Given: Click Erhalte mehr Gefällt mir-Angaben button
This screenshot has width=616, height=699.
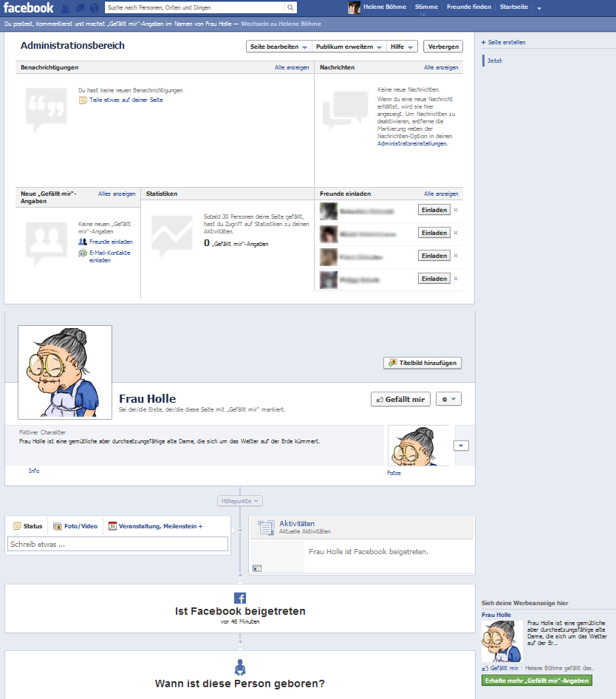Looking at the screenshot, I should coord(537,681).
